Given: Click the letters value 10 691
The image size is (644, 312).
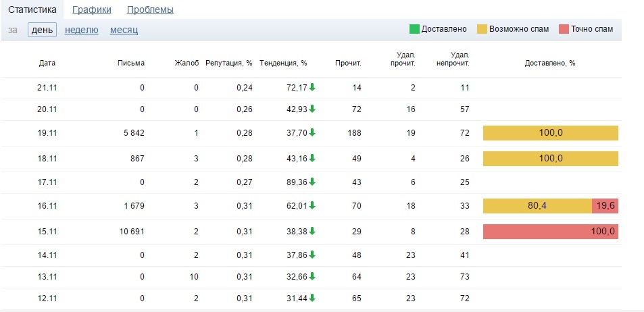Looking at the screenshot, I should pyautogui.click(x=131, y=232).
